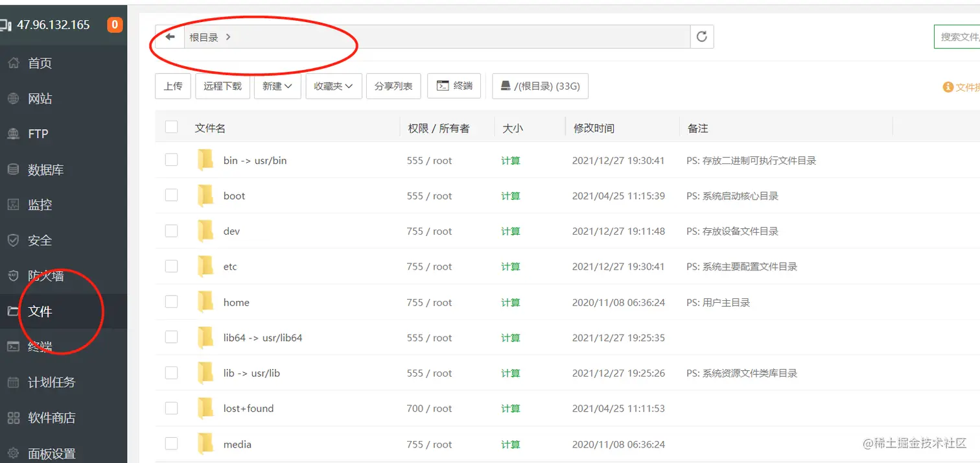980x463 pixels.
Task: Click the 软件商店 grid icon
Action: (13, 418)
